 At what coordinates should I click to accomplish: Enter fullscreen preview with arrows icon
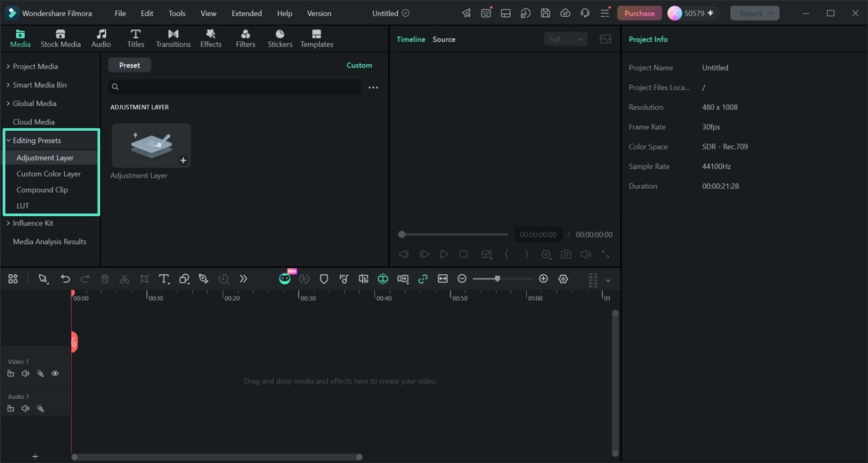(x=606, y=254)
